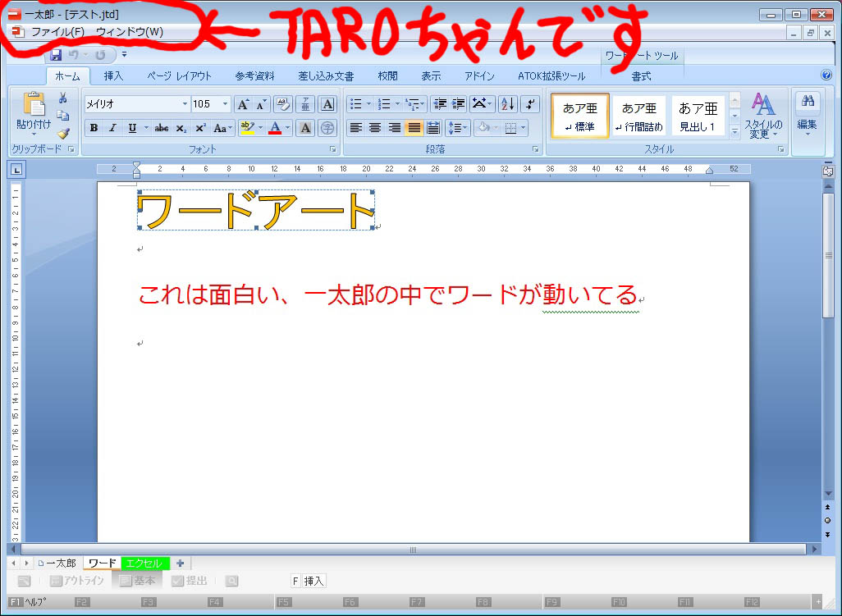Viewport: 842px width, 616px height.
Task: Toggle Underline formatting
Action: click(x=132, y=128)
